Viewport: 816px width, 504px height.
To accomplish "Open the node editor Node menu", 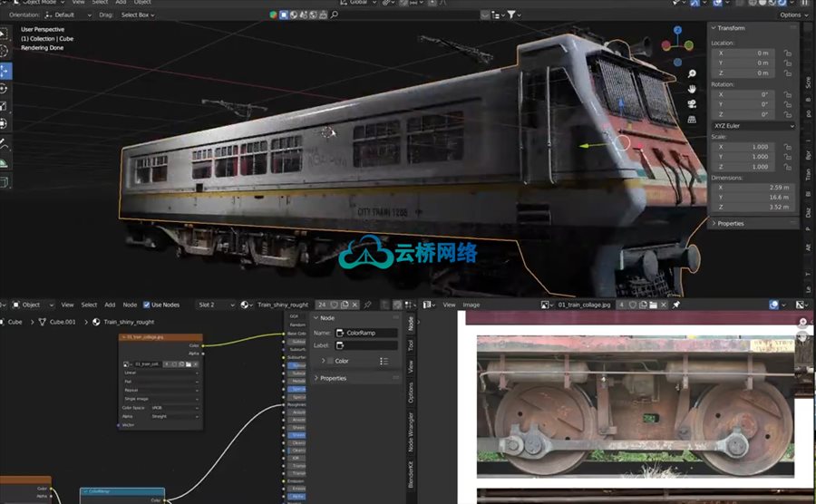I will pyautogui.click(x=130, y=305).
